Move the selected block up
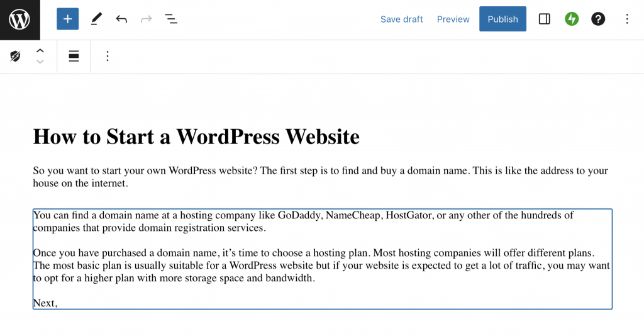Image resolution: width=644 pixels, height=336 pixels. point(40,51)
